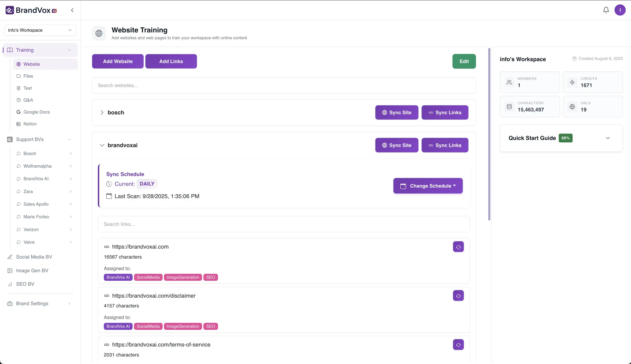Collapse the Support BVs section
This screenshot has height=364, width=631.
click(x=69, y=139)
